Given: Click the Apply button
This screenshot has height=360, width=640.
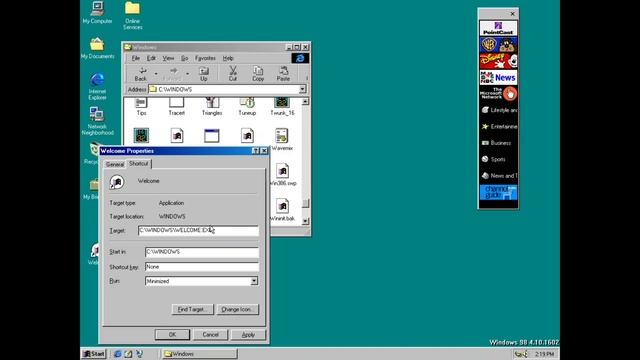Looking at the screenshot, I should tap(248, 335).
